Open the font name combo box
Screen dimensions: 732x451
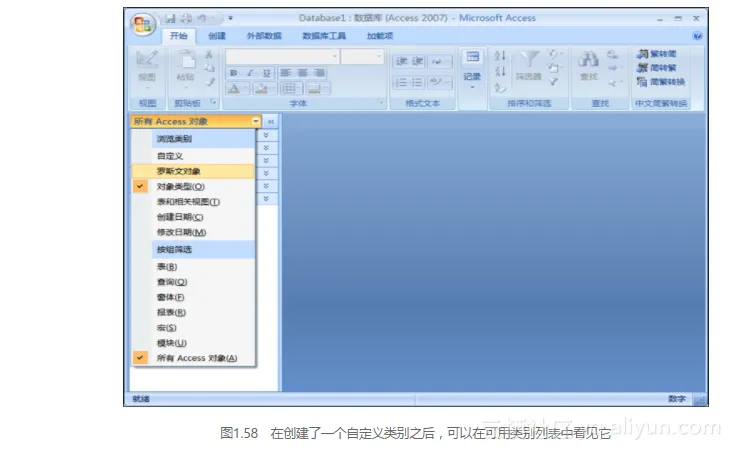click(x=282, y=57)
